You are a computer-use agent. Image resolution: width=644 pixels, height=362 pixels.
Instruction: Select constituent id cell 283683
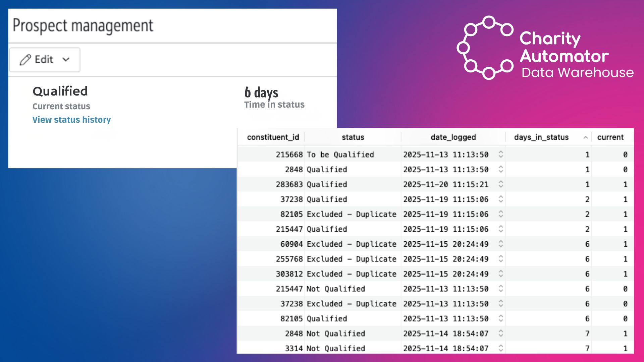(x=289, y=184)
